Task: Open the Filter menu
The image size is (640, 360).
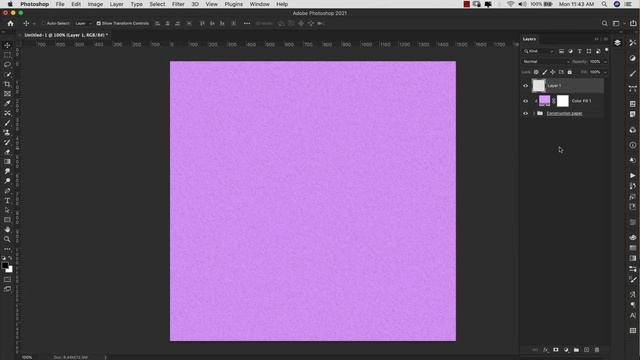Action: (178, 4)
